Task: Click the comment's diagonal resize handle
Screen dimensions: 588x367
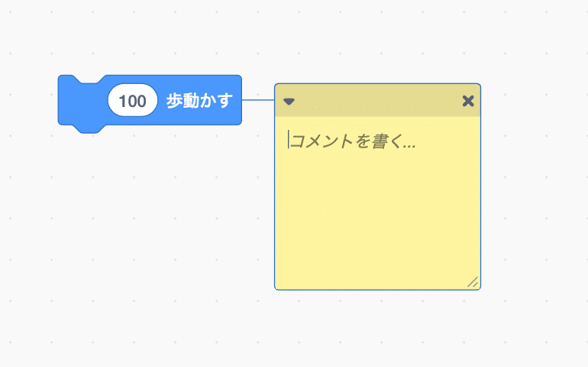Action: coord(473,281)
